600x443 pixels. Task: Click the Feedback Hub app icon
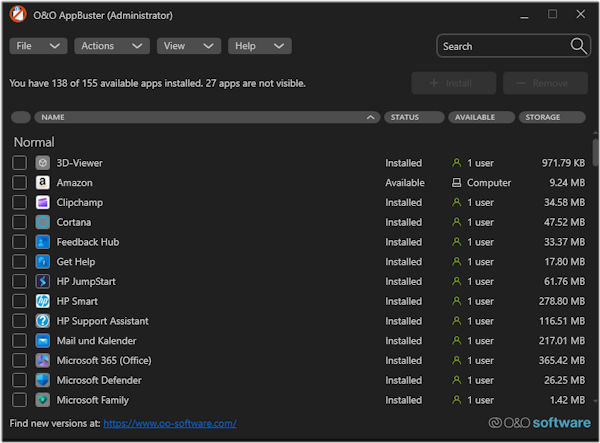pyautogui.click(x=42, y=242)
